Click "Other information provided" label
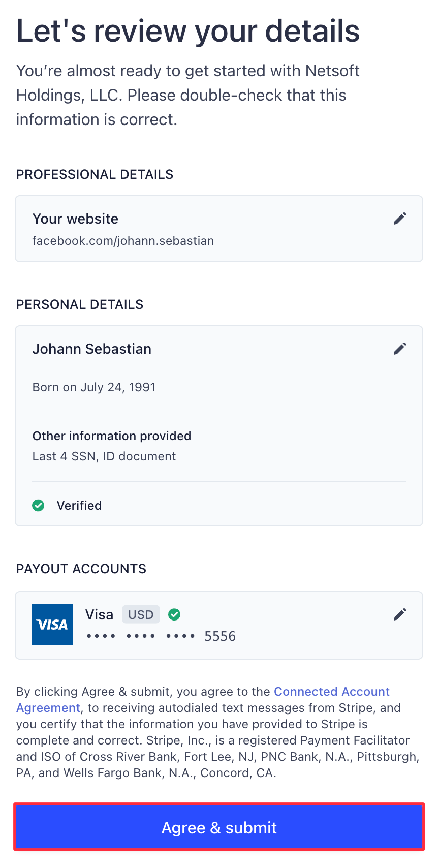The height and width of the screenshot is (868, 439). click(112, 436)
